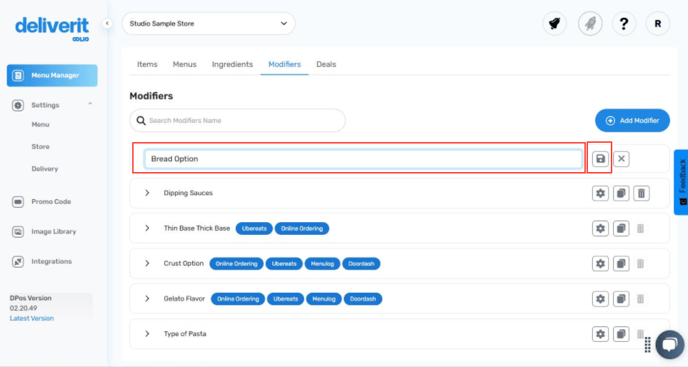Select the Modifiers tab
Viewport: 688px width, 367px height.
click(x=284, y=64)
